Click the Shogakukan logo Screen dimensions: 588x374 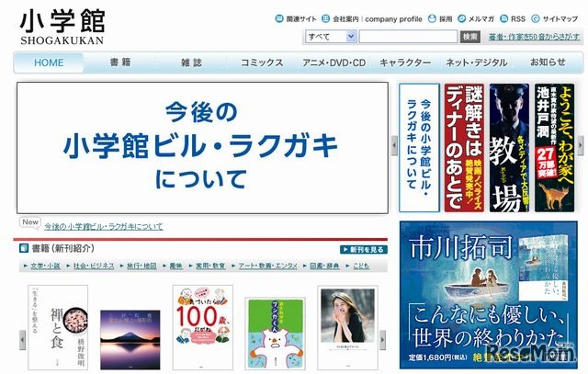[62, 27]
